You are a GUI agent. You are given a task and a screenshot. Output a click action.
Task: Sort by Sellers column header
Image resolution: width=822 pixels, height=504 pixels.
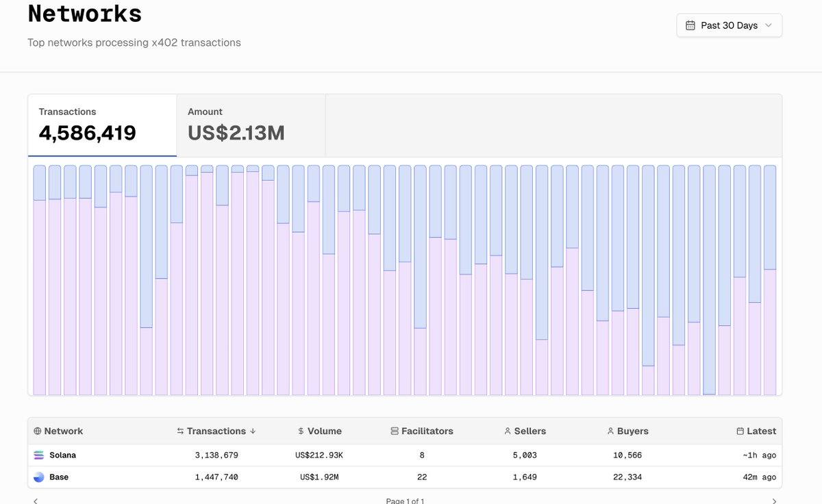pos(525,431)
